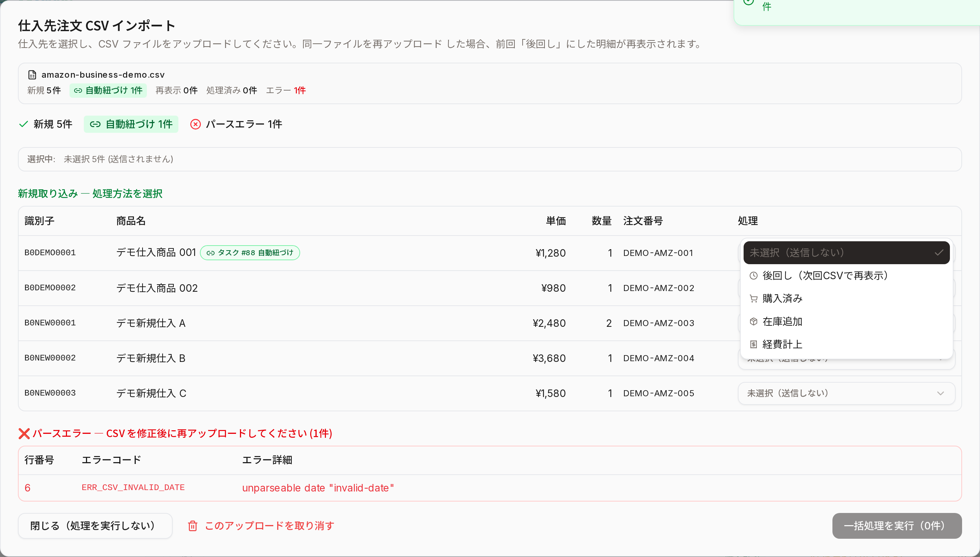980x557 pixels.
Task: Click the タスク #88 自動紐づけ badge
Action: [250, 253]
